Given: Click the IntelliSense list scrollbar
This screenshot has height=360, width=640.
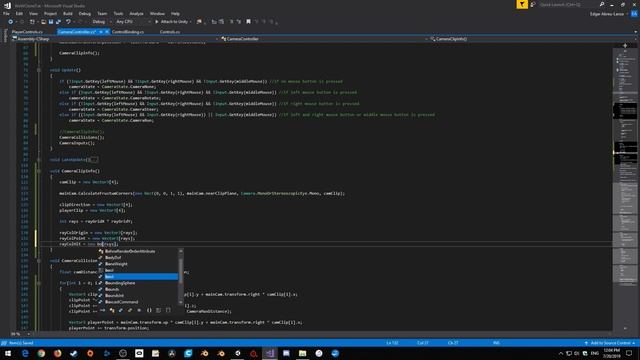Looking at the screenshot, I should 181,277.
